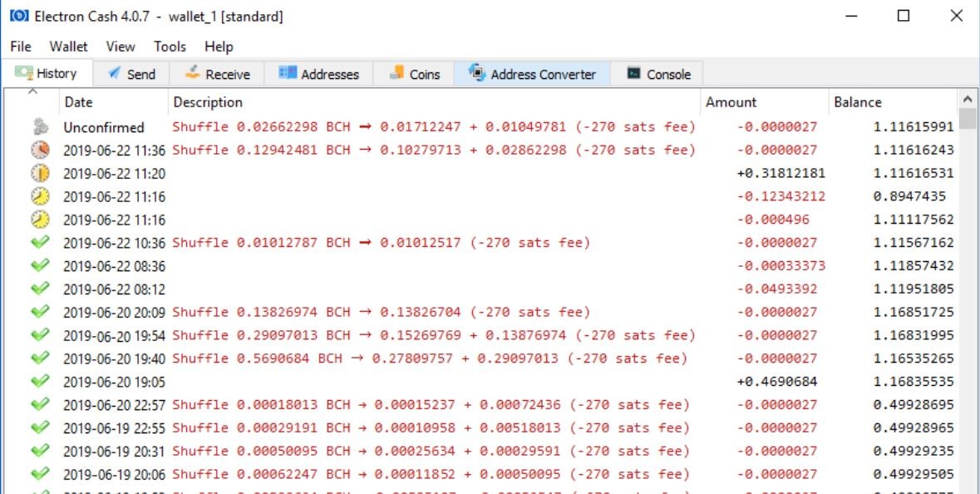
Task: Click the -0.00033373 amount cell
Action: [x=781, y=266]
